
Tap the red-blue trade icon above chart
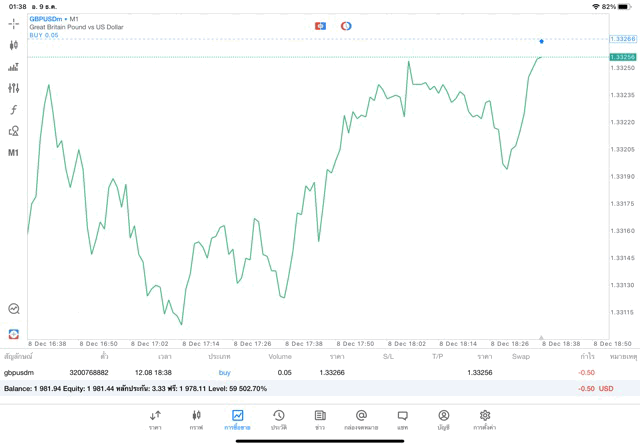click(x=320, y=25)
